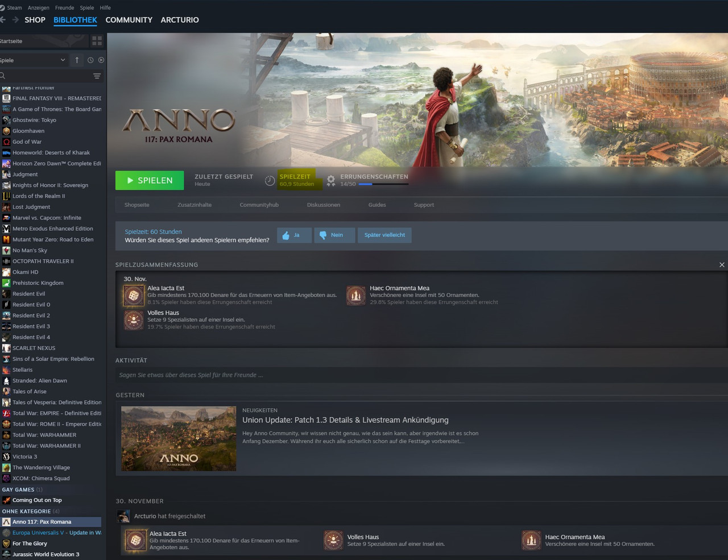Open the Zusatzinhalte link

tap(195, 205)
